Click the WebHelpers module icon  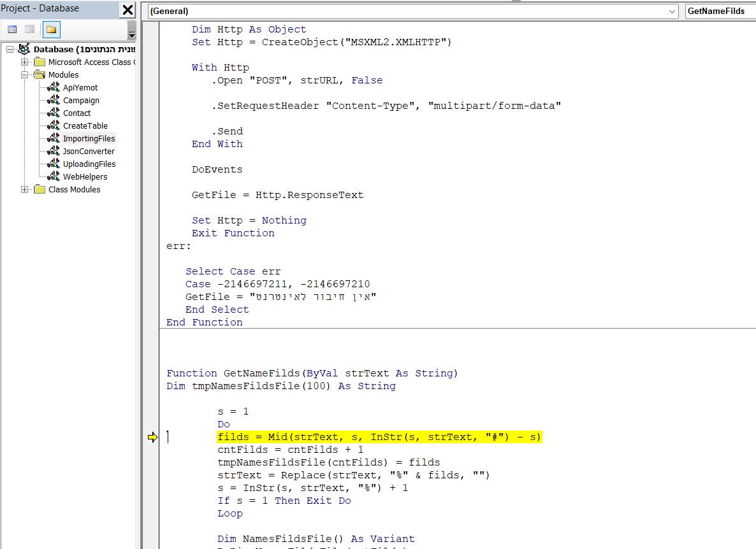[54, 177]
